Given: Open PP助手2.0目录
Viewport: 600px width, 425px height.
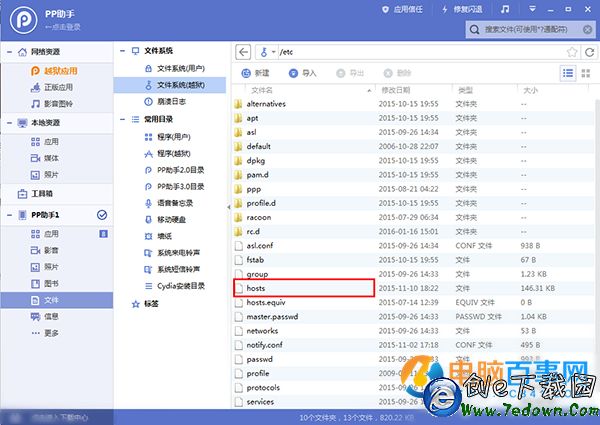Looking at the screenshot, I should tap(174, 170).
